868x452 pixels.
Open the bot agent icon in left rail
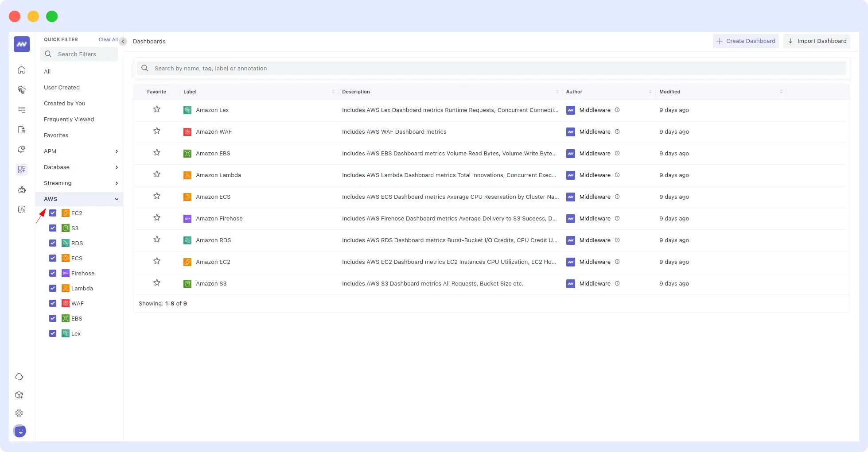pos(21,189)
